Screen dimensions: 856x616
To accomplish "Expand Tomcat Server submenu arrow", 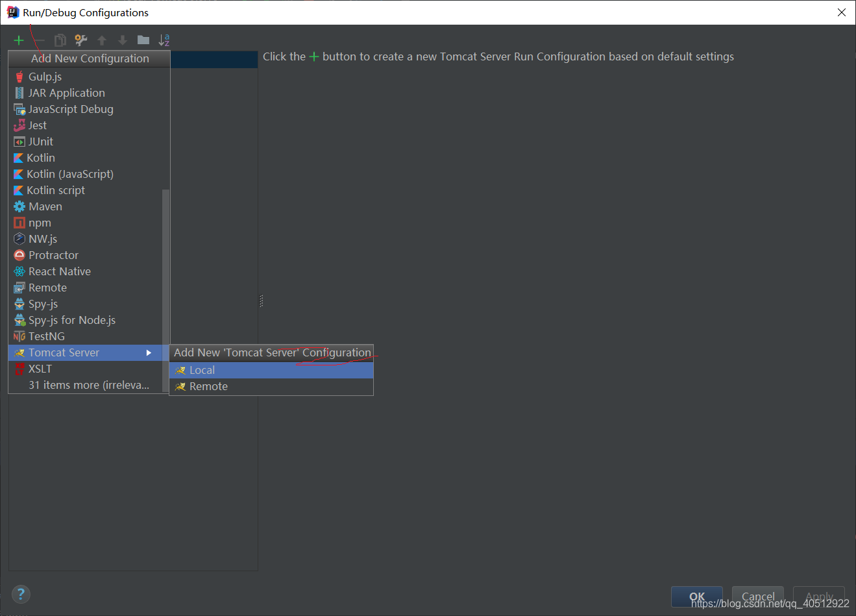I will click(149, 352).
